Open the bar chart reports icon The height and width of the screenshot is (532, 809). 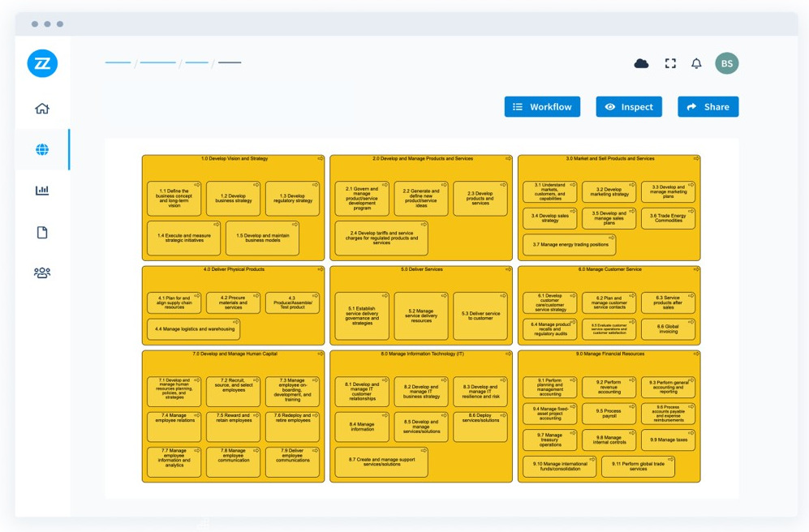[42, 191]
